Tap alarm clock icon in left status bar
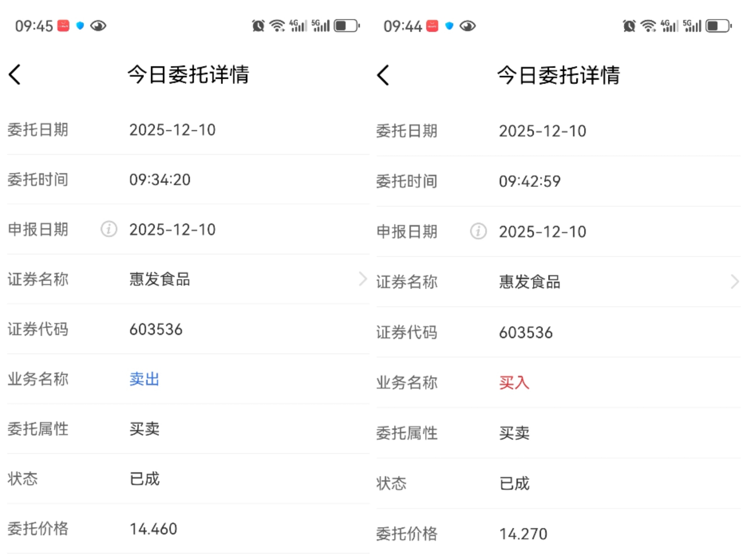747x560 pixels. (258, 26)
